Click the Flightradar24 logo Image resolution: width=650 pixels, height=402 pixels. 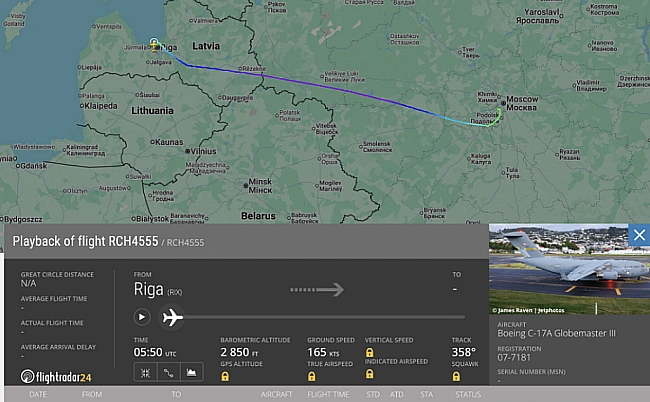click(56, 376)
